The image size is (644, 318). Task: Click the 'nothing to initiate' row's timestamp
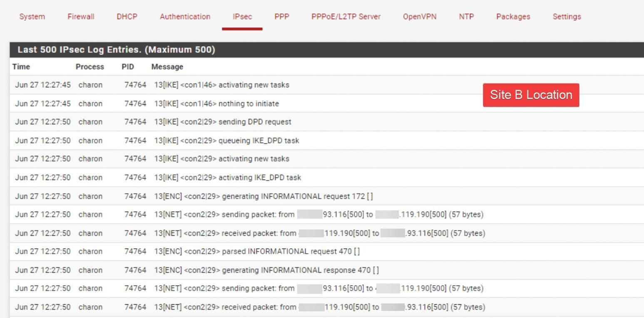[43, 104]
